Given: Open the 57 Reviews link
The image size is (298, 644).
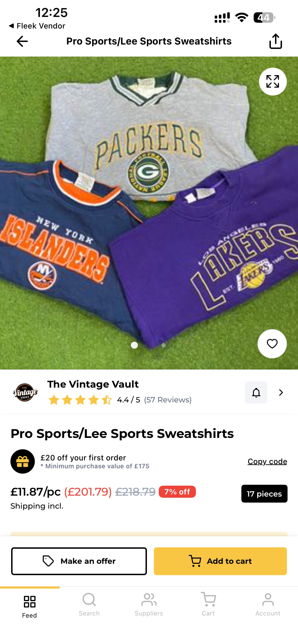Looking at the screenshot, I should pos(168,400).
